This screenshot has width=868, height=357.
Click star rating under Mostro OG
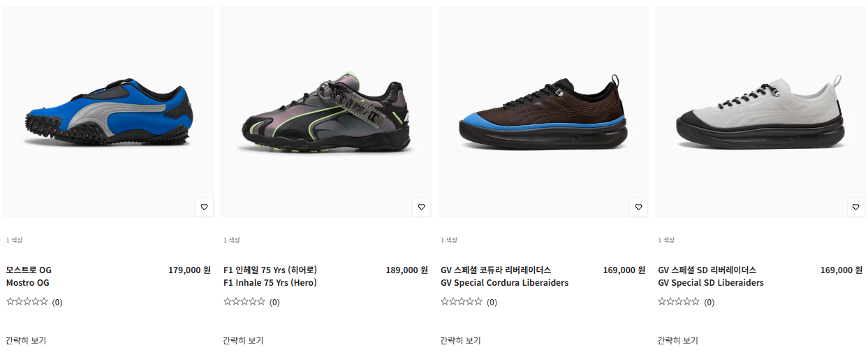pyautogui.click(x=27, y=302)
